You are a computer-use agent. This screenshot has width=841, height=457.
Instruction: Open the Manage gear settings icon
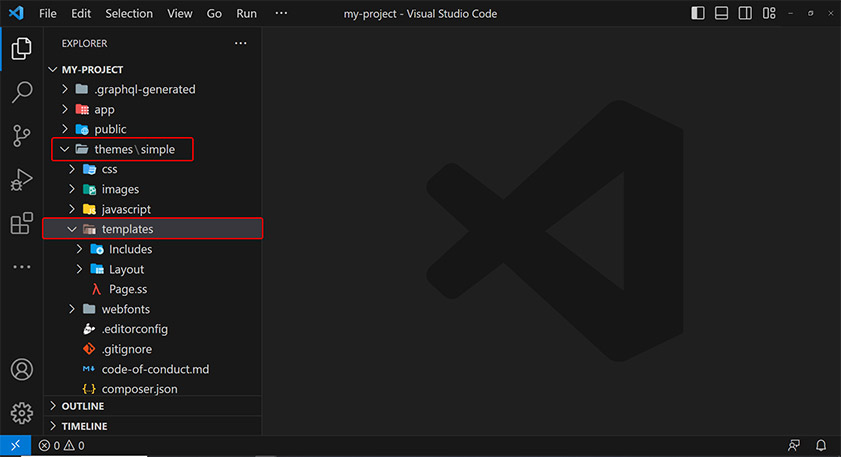pyautogui.click(x=21, y=413)
